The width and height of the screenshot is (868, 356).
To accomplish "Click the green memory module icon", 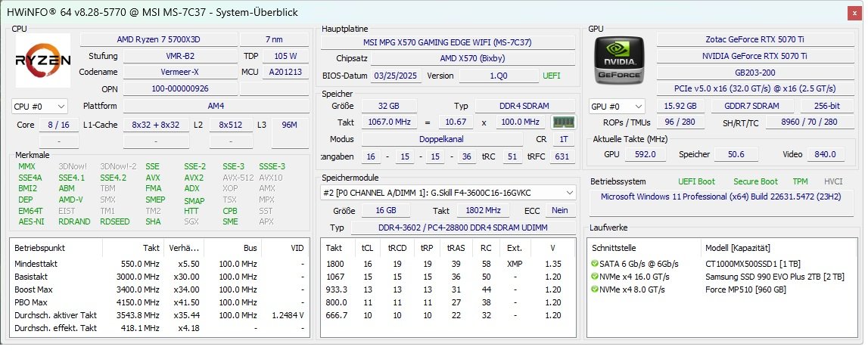I will pos(563,122).
